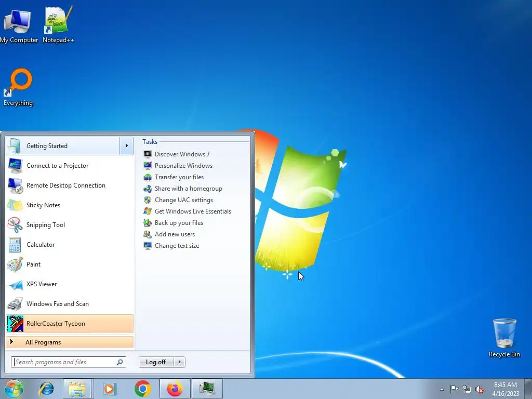Click the Paint palette icon

[15, 264]
